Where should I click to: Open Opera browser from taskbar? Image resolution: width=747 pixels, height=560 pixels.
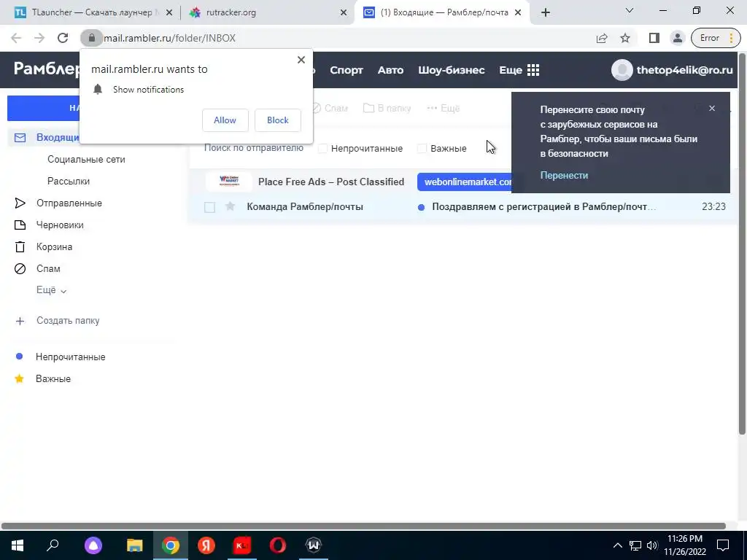[278, 545]
